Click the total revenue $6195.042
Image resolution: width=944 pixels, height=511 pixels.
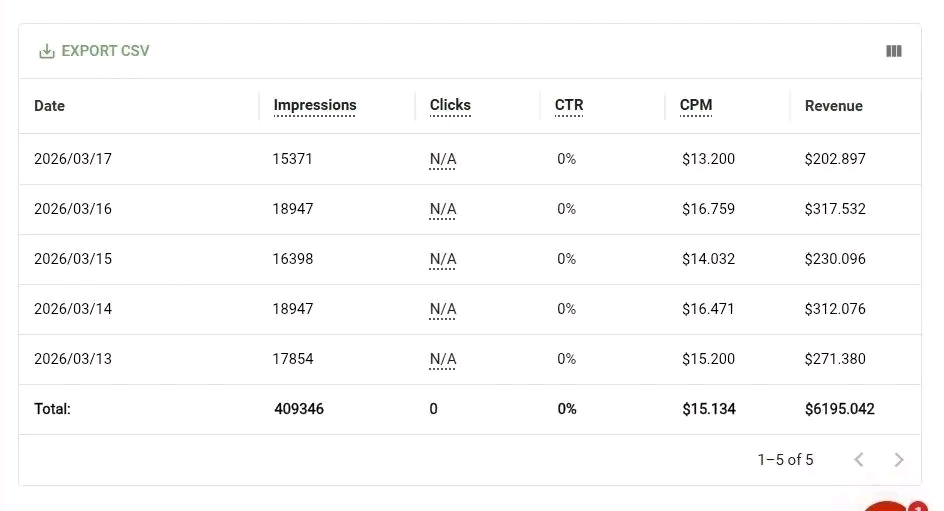point(839,409)
